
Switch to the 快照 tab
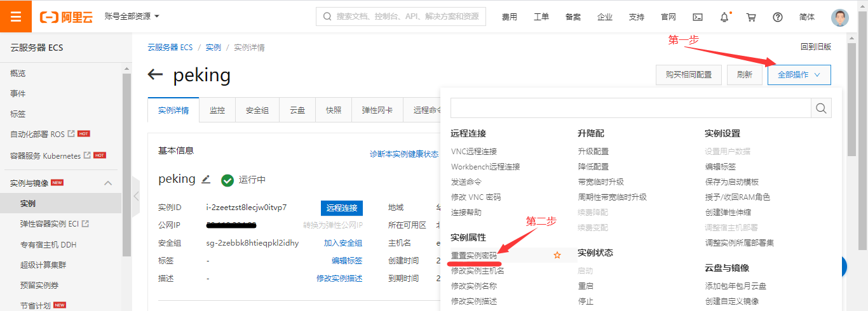tap(334, 110)
